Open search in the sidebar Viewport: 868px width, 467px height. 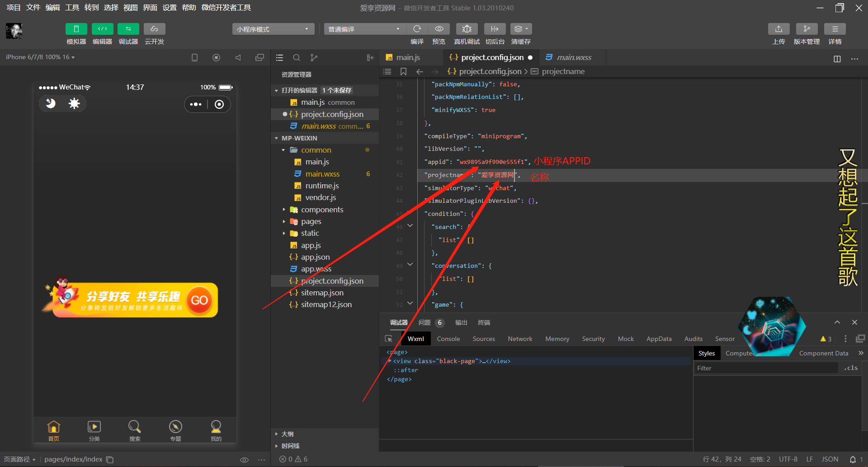pyautogui.click(x=297, y=58)
